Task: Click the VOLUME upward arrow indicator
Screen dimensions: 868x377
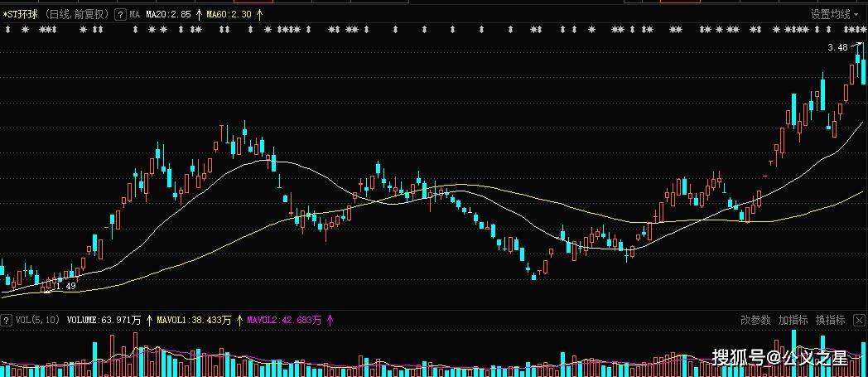Action: coord(149,320)
